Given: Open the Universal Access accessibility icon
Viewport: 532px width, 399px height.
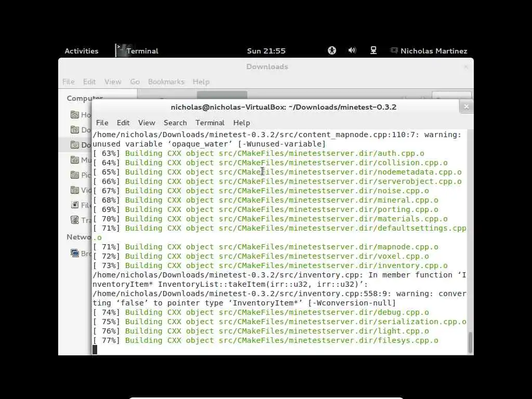Looking at the screenshot, I should tap(332, 50).
